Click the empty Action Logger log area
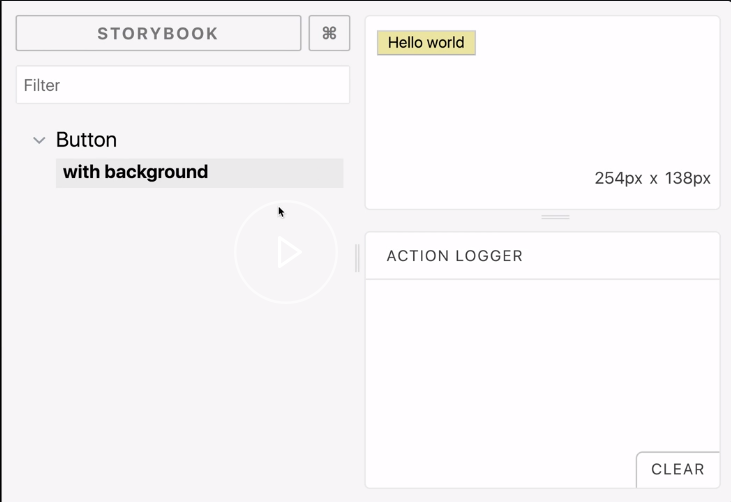The width and height of the screenshot is (731, 502). [540, 370]
